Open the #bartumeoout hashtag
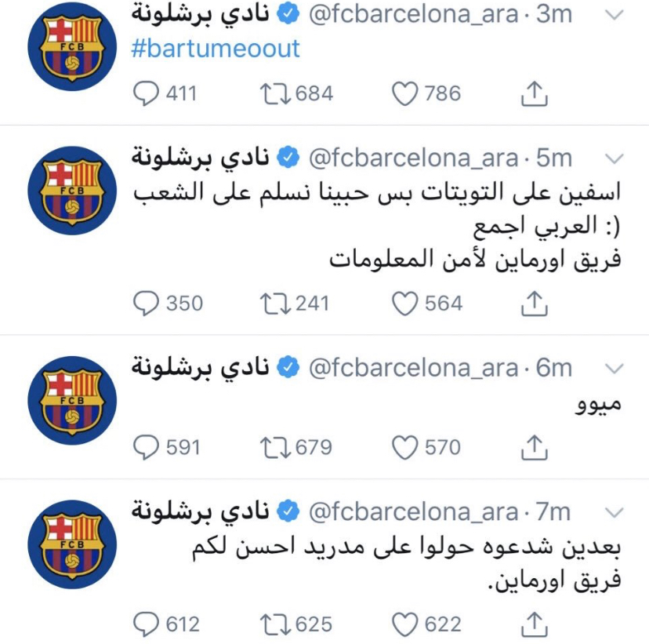This screenshot has width=649, height=644. 216,49
